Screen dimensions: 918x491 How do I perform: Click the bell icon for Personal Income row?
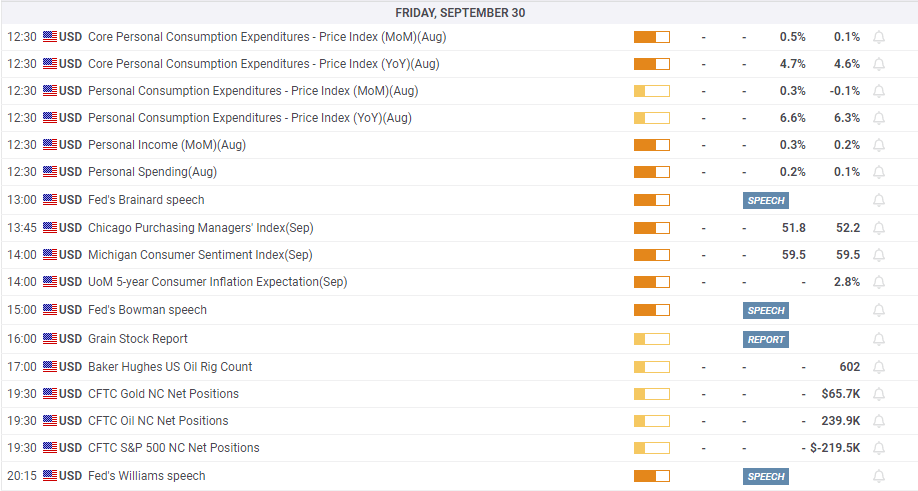pos(879,145)
